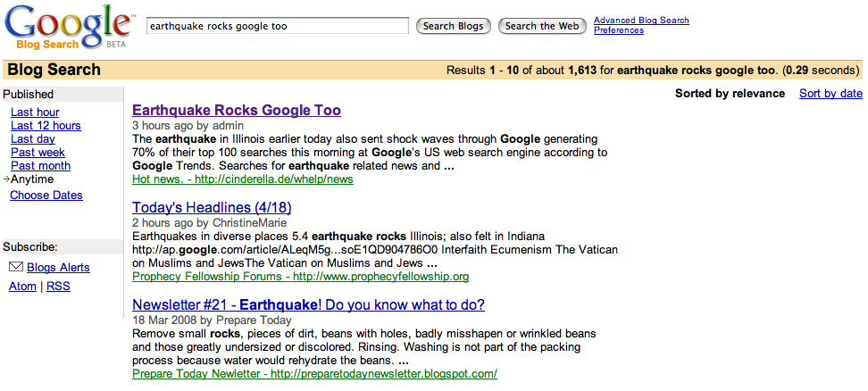Subscribe to the Atom feed
The height and width of the screenshot is (391, 868).
[x=22, y=287]
